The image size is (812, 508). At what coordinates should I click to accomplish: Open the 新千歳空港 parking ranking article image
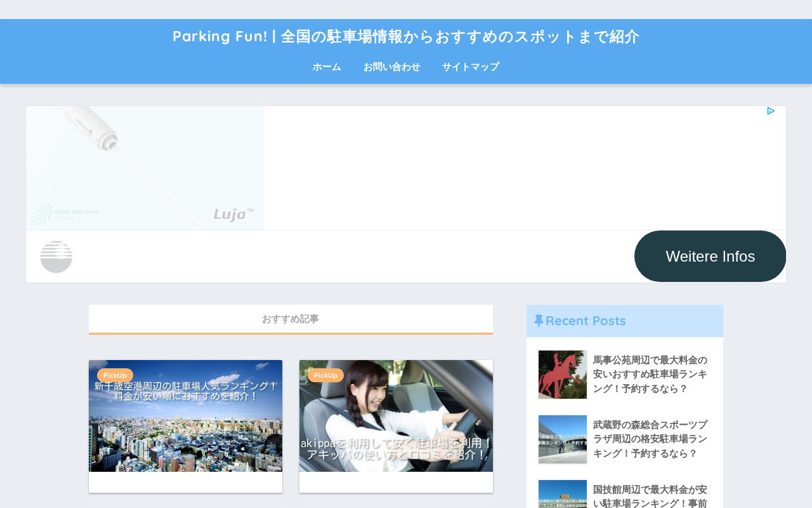tap(185, 416)
